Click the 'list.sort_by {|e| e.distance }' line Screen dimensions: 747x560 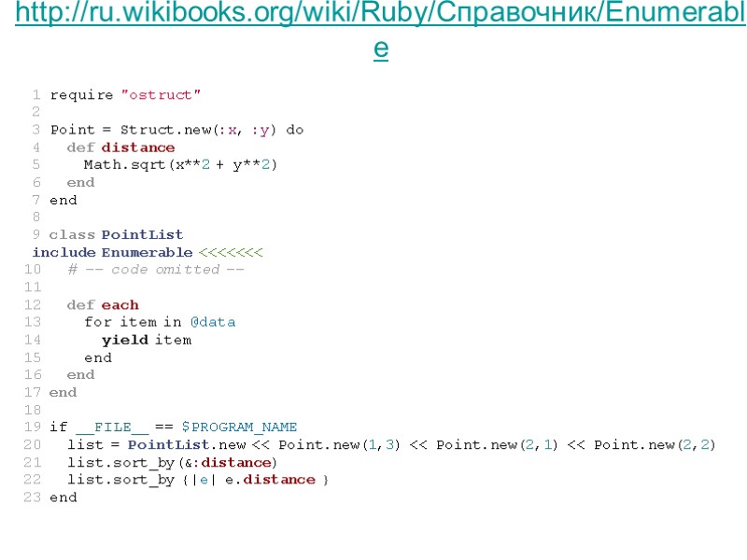click(198, 480)
